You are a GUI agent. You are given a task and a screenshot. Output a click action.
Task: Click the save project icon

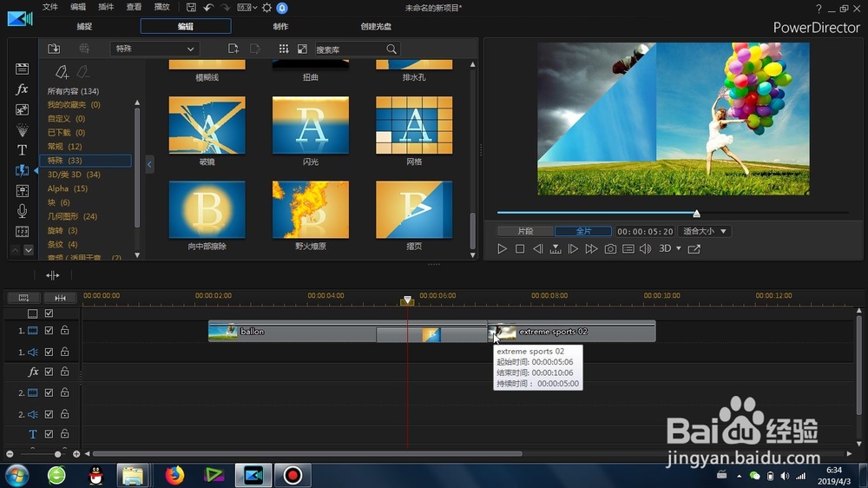click(x=191, y=8)
